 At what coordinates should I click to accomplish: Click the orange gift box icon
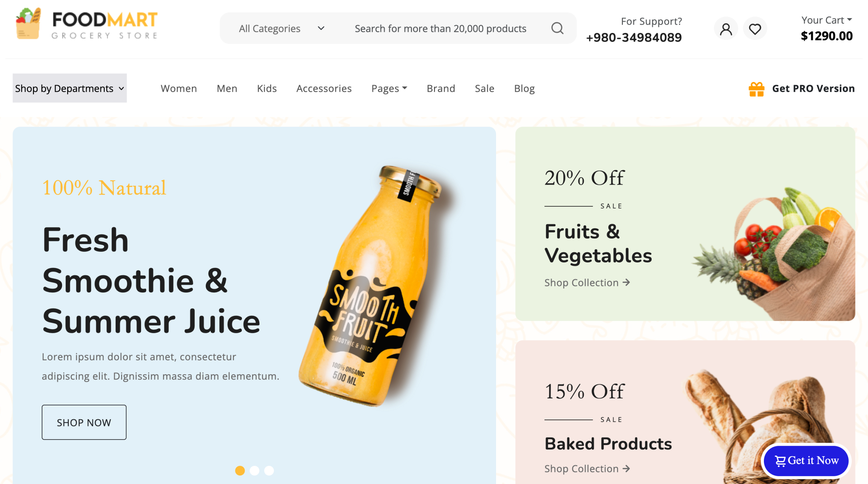coord(756,89)
